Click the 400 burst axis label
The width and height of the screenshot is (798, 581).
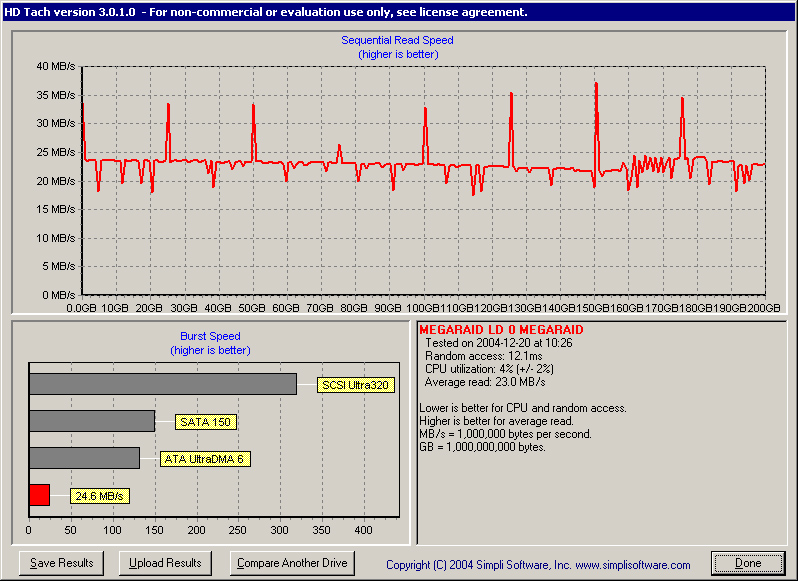363,530
